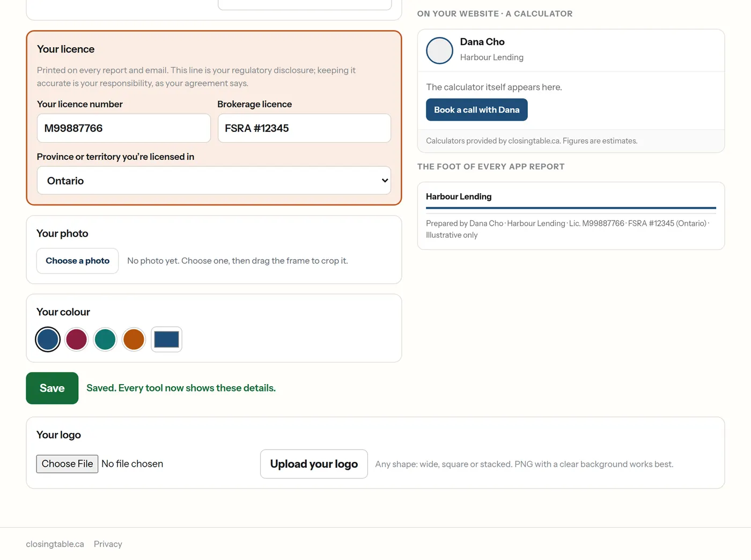Click the Upload your logo button
The width and height of the screenshot is (751, 560).
[314, 464]
